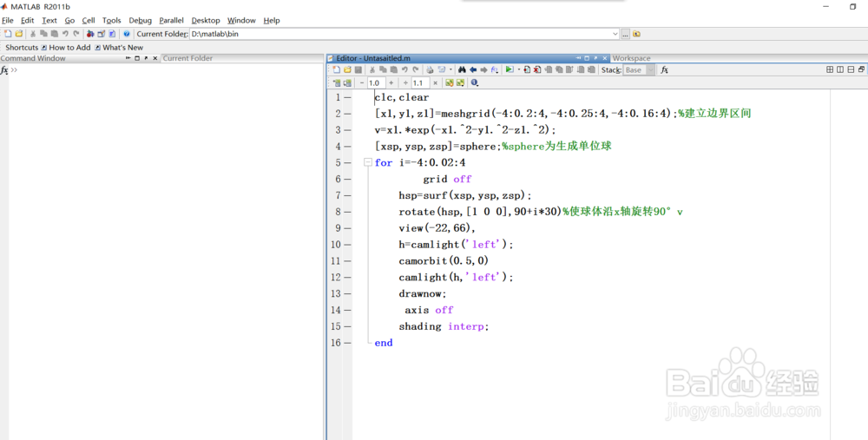This screenshot has width=868, height=440.
Task: Toggle breakpoint on line 11
Action: tap(348, 260)
